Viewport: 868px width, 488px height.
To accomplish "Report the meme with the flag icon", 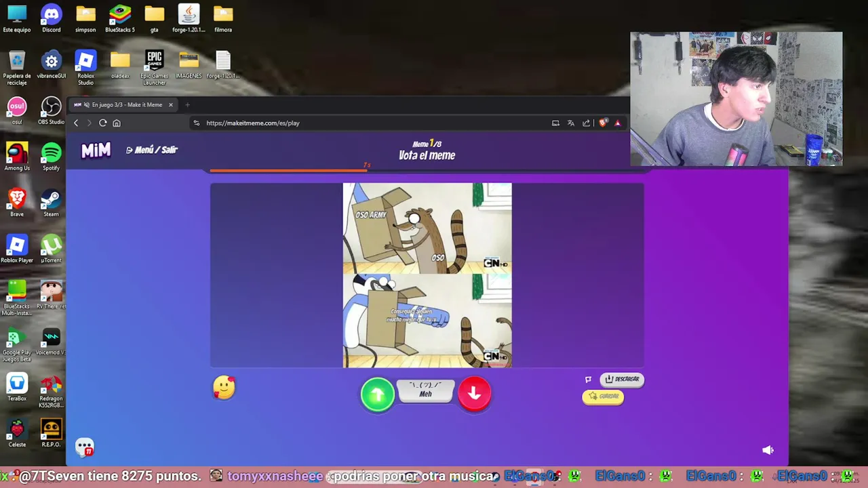I will [x=589, y=380].
